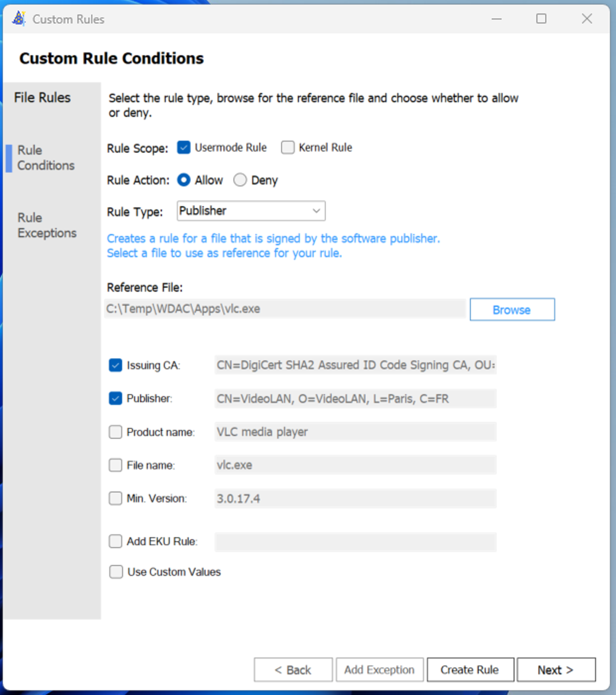Screen dimensions: 616x695
Task: Go back with the Back button
Action: (x=293, y=669)
